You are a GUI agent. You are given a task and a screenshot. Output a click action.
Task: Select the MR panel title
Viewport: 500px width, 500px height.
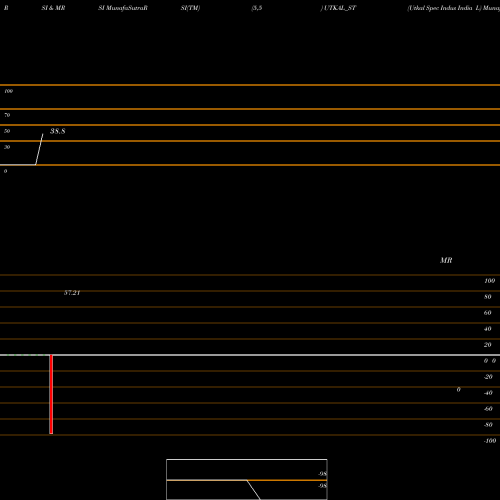tap(446, 260)
